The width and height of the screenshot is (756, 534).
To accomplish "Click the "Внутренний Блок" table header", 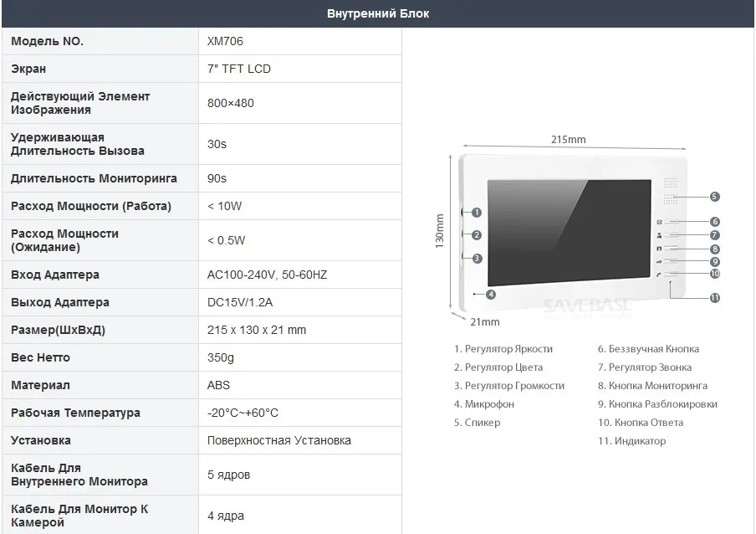I will point(378,13).
